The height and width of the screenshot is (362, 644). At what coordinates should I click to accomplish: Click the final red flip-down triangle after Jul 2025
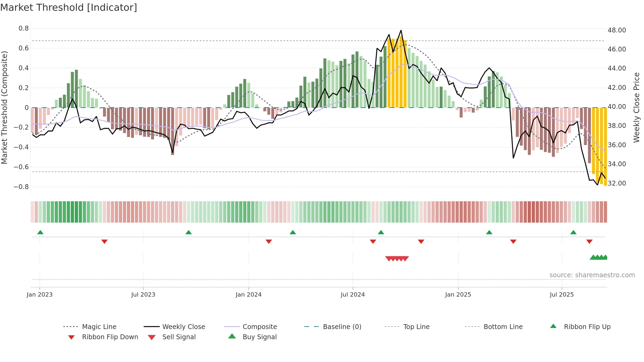(x=590, y=242)
